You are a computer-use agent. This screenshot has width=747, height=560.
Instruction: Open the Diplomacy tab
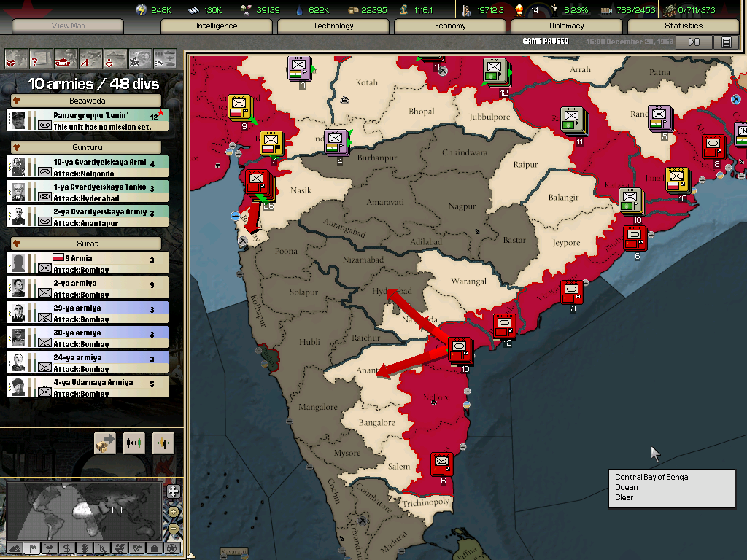click(x=566, y=26)
